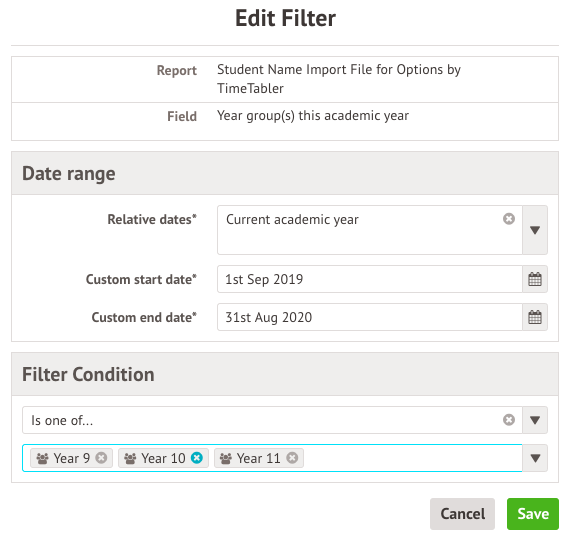Expand the Relative dates dropdown arrow

pos(535,230)
